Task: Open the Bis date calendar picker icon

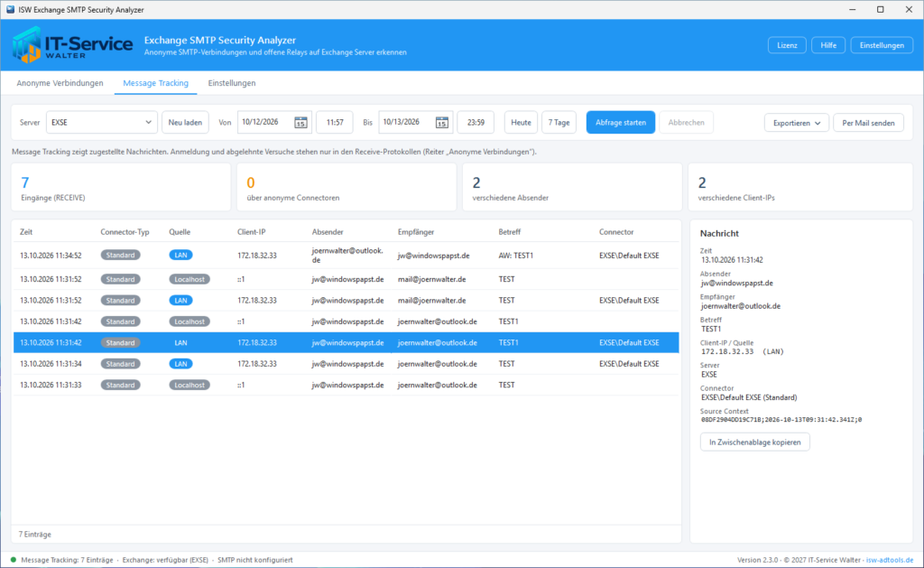Action: pyautogui.click(x=442, y=123)
